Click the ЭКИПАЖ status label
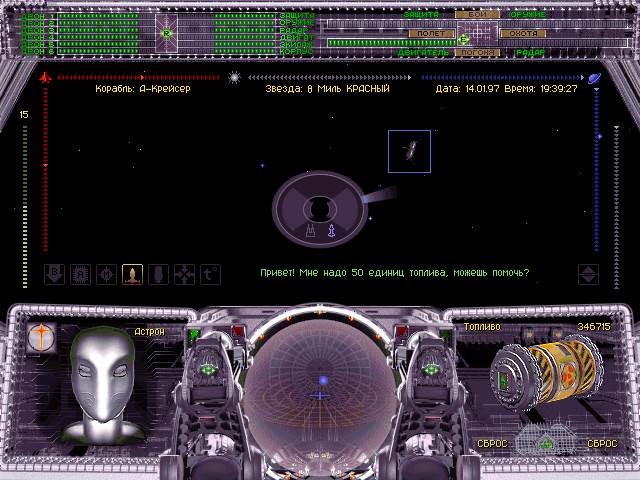The width and height of the screenshot is (640, 480). click(x=296, y=44)
